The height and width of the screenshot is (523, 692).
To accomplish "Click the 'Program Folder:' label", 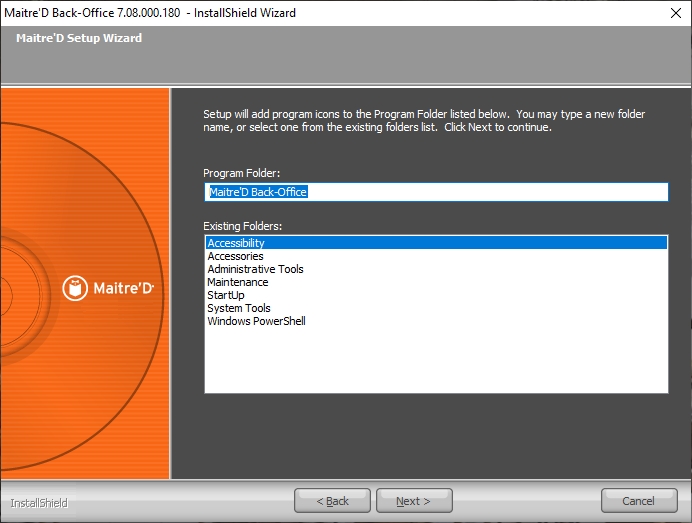I will coord(242,173).
